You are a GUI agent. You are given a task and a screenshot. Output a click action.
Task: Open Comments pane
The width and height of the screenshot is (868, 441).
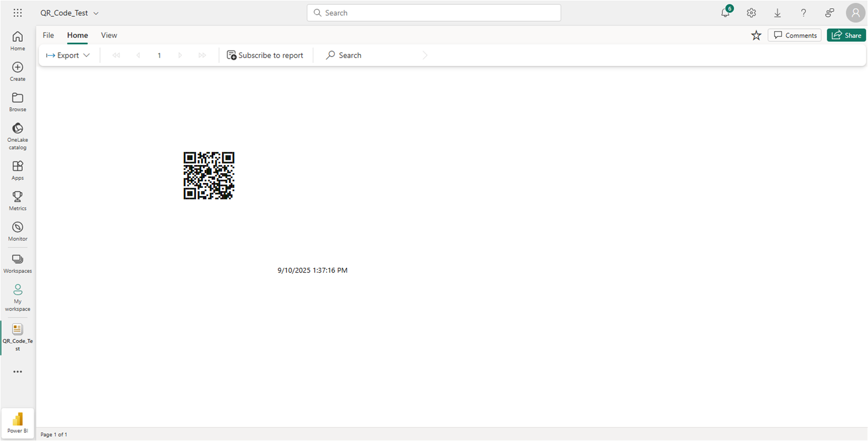click(795, 35)
